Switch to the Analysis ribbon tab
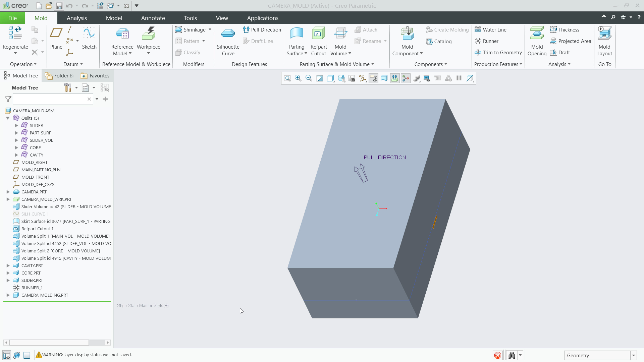Viewport: 644px width, 362px height. [x=76, y=18]
